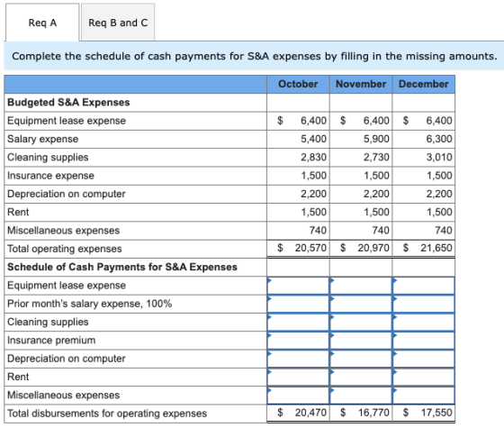Click October Rent payment input field
This screenshot has width=504, height=428.
[x=298, y=377]
